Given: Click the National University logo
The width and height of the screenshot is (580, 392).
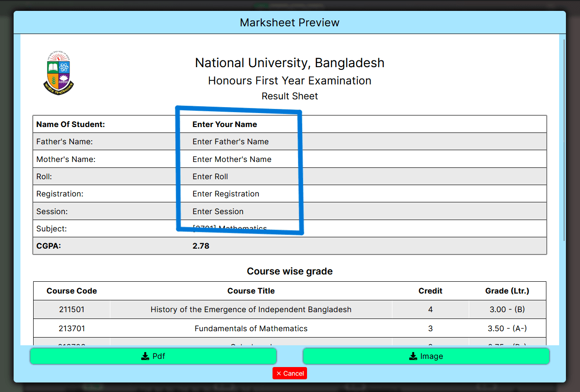Looking at the screenshot, I should point(58,73).
